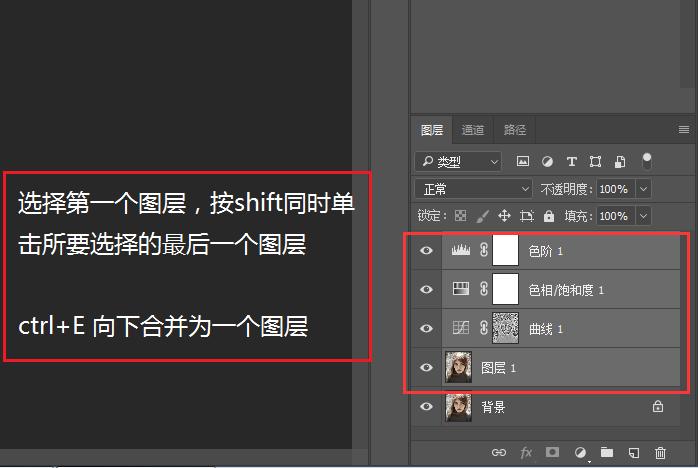
Task: Click Levels adjustment icon on 色阶 1
Action: coord(461,250)
